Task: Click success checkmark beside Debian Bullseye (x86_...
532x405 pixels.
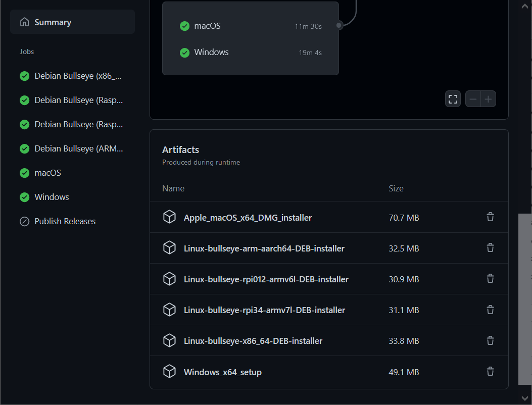Action: (x=24, y=76)
